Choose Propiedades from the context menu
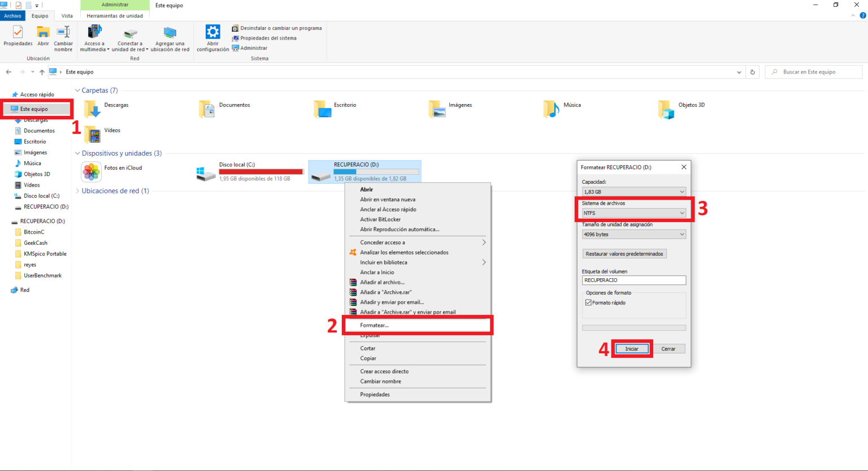Screen dimensions: 868x471 375,395
